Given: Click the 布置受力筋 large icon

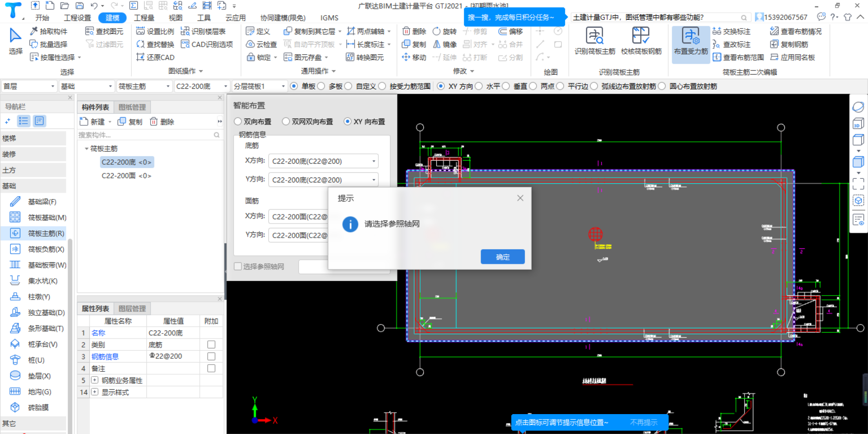Looking at the screenshot, I should [691, 36].
